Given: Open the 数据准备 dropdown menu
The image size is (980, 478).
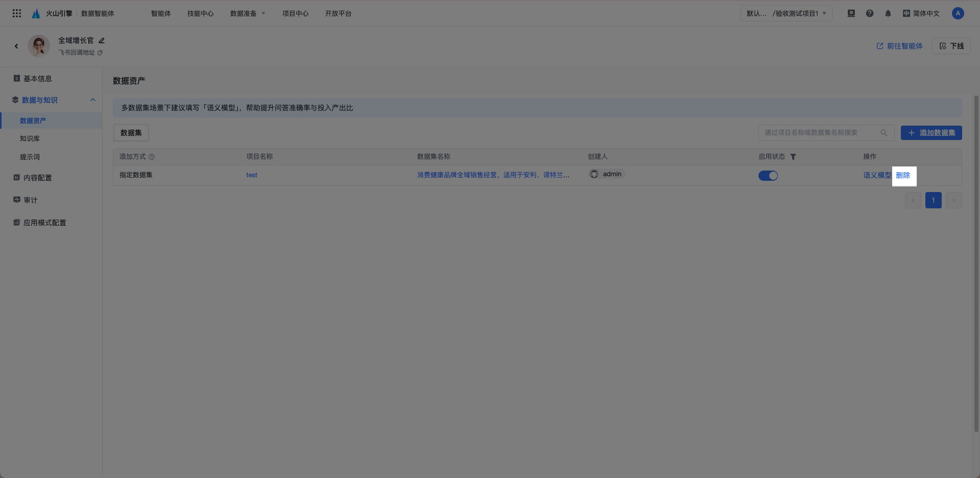Looking at the screenshot, I should point(248,13).
